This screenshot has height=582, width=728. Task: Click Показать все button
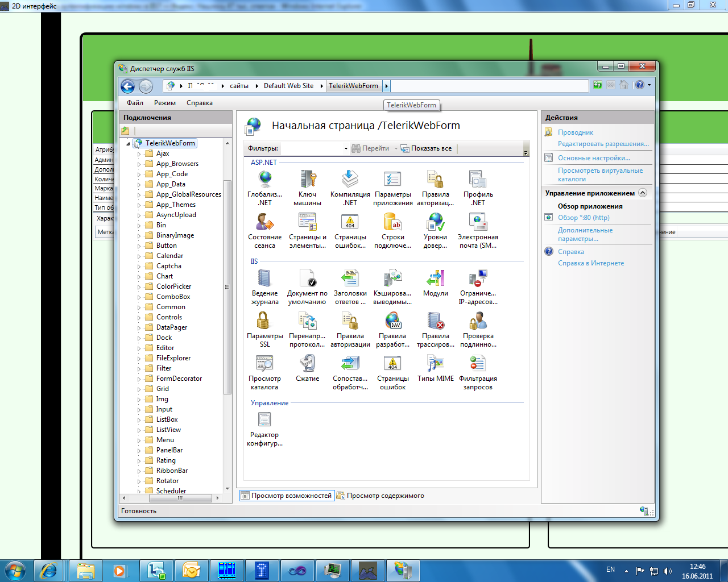pos(427,148)
